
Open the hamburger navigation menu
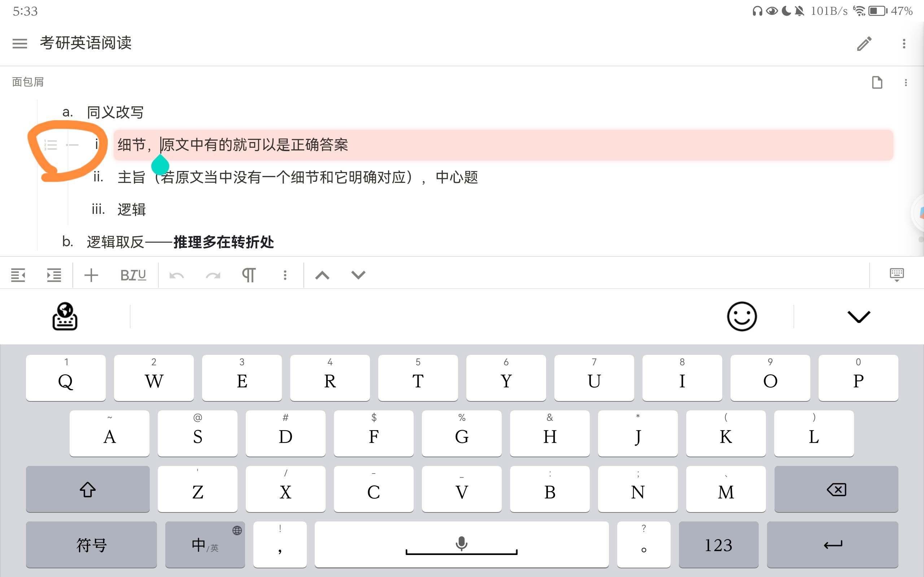[19, 44]
